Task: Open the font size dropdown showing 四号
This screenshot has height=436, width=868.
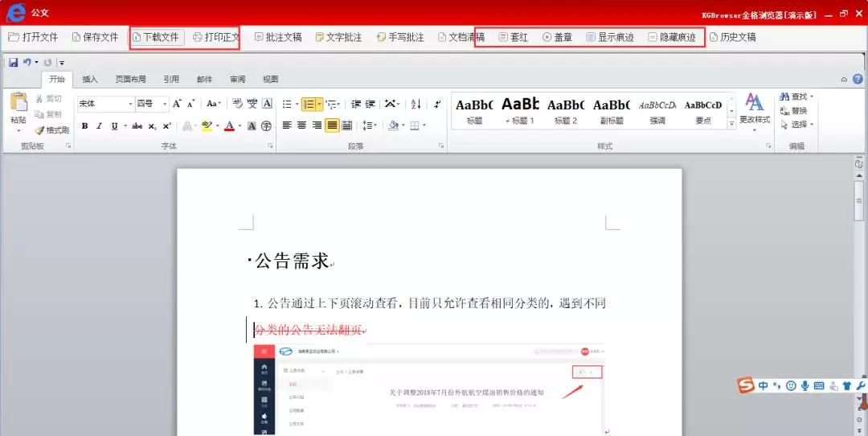Action: 165,104
